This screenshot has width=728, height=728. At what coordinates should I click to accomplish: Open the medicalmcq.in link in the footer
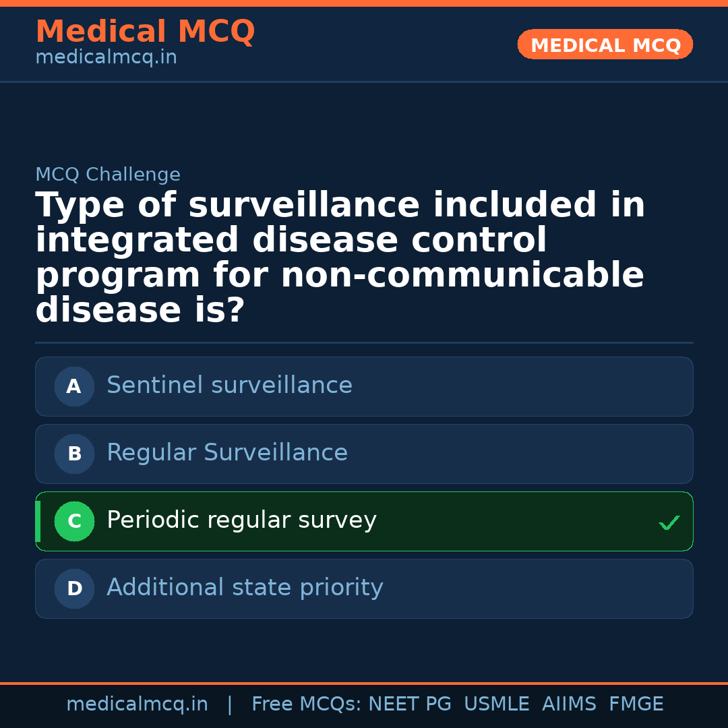(x=137, y=704)
